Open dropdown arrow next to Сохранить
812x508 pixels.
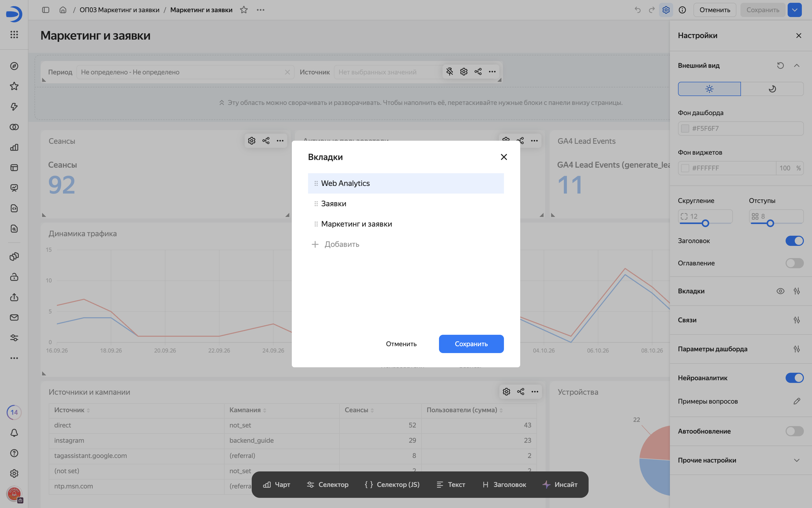click(x=794, y=10)
